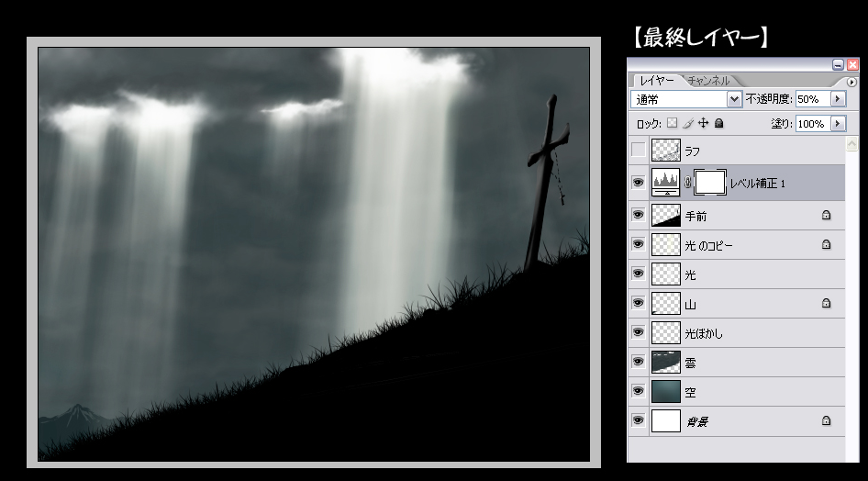The width and height of the screenshot is (868, 481).
Task: Hide the 光ぼかし layer
Action: [639, 332]
